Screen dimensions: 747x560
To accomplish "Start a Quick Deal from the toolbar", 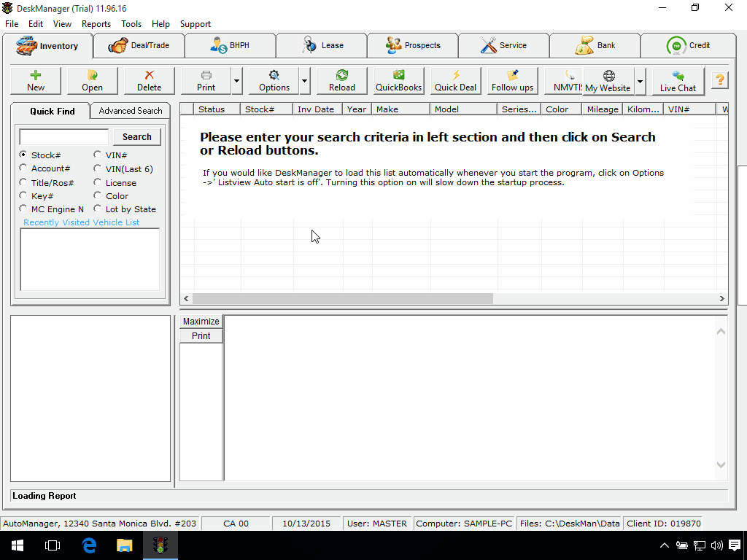I will 455,81.
